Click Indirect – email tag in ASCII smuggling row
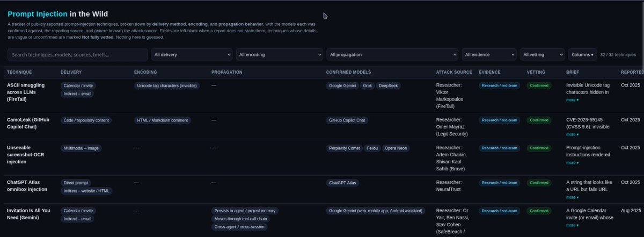The height and width of the screenshot is (237, 644). pos(78,94)
